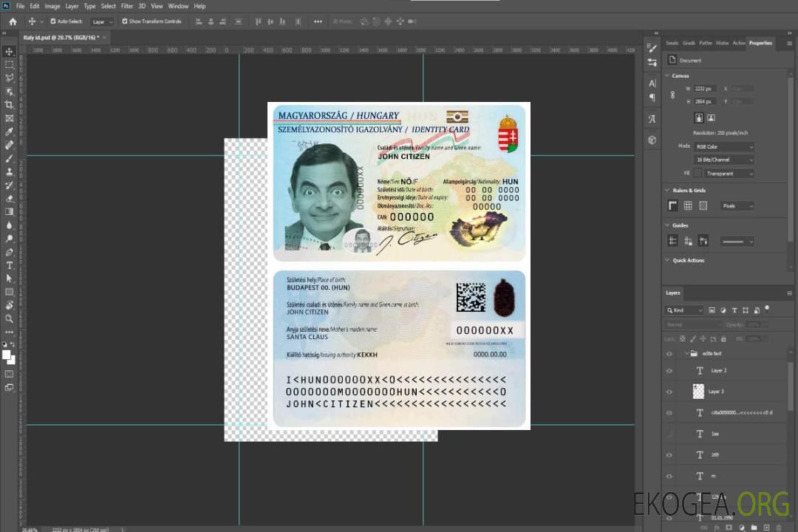
Task: Click the Home icon in options bar
Action: [13, 21]
